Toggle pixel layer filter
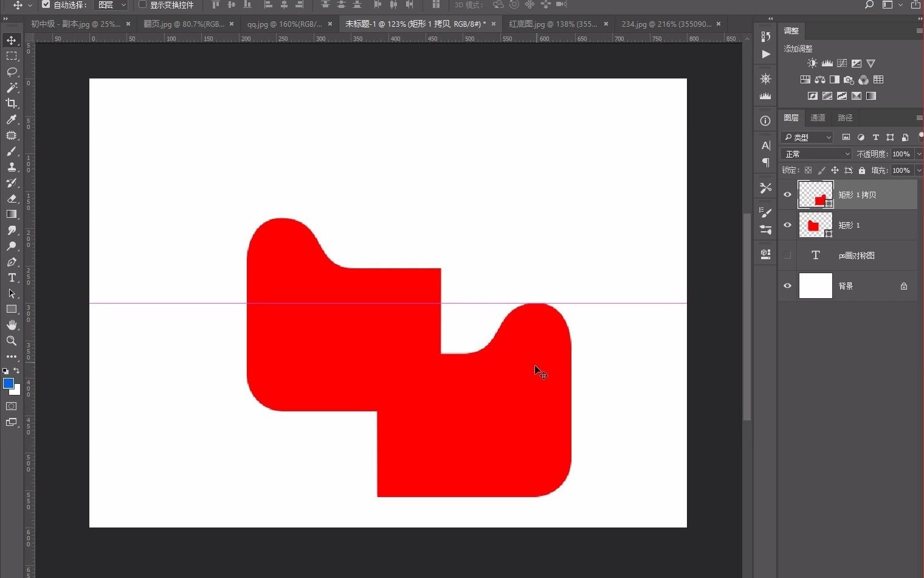 click(x=846, y=138)
